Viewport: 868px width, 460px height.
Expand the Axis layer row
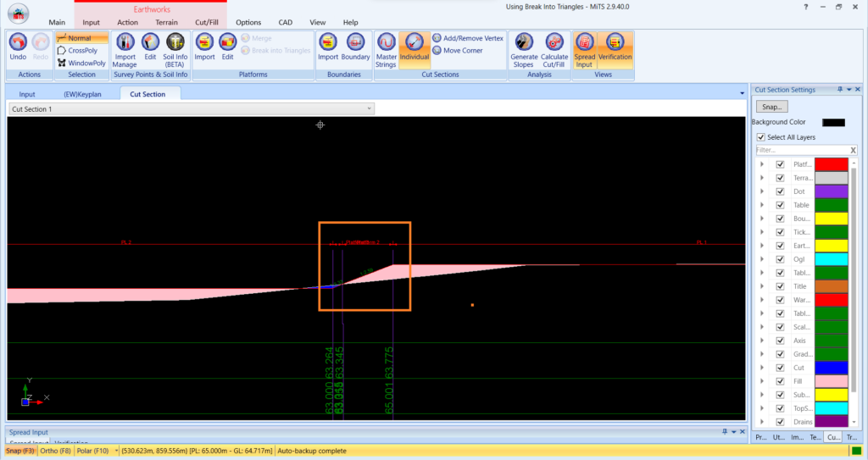(762, 341)
